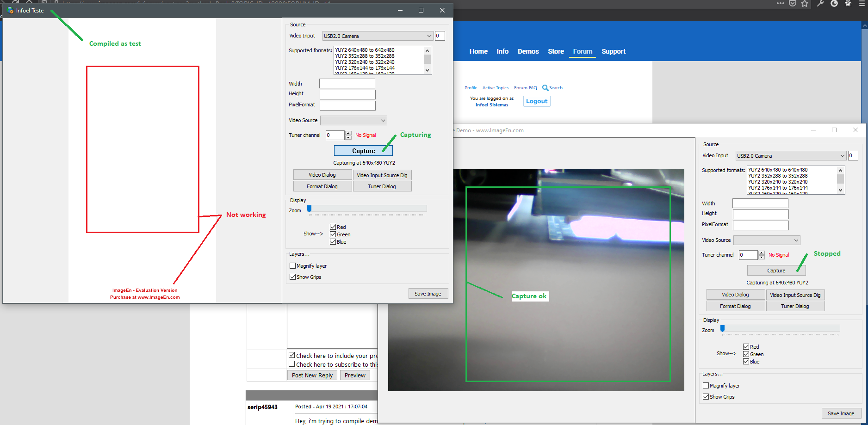868x425 pixels.
Task: Go to Home in website navigation
Action: tap(478, 51)
